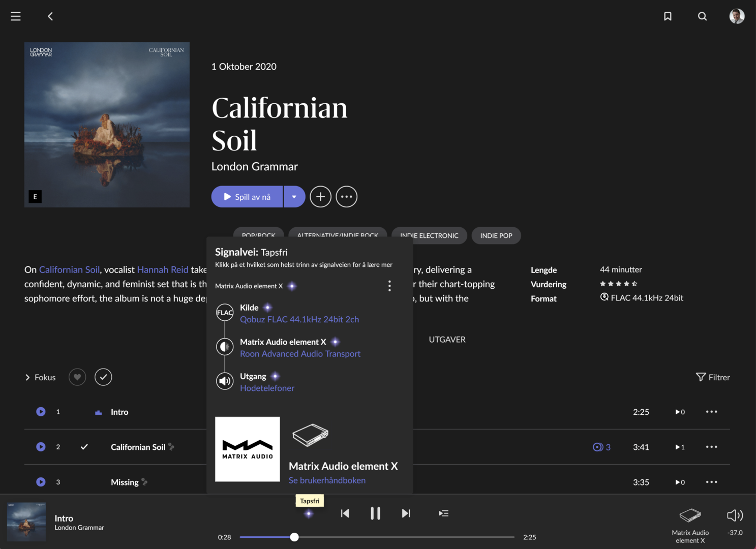The image size is (756, 549).
Task: Open the dropdown arrow beside Spill av nå
Action: tap(294, 197)
